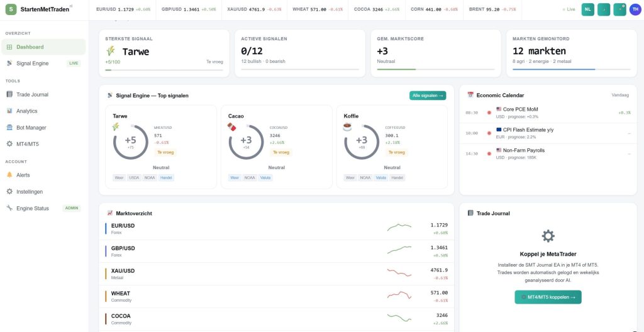Select the COCOA row in Marktoverzicht
The height and width of the screenshot is (332, 644).
pos(277,319)
